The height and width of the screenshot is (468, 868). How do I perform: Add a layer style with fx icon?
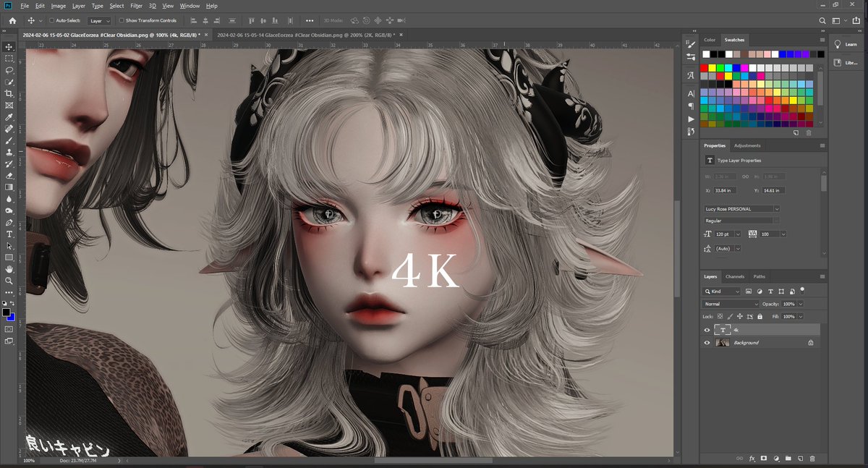point(752,459)
